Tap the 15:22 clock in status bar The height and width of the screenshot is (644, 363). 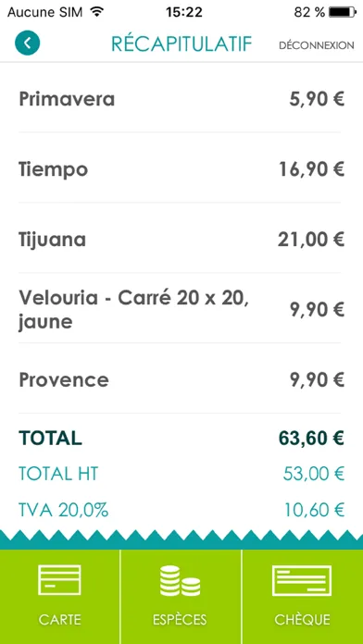(x=184, y=12)
